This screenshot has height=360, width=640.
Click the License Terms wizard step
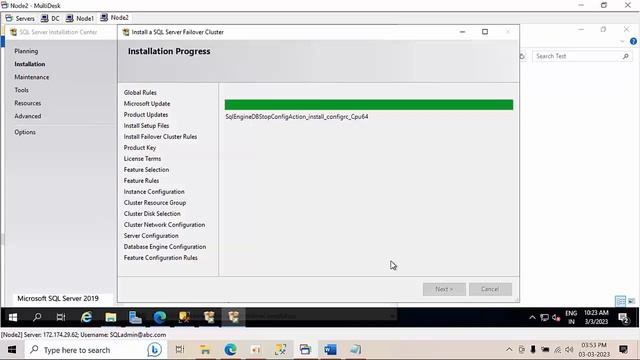point(142,159)
